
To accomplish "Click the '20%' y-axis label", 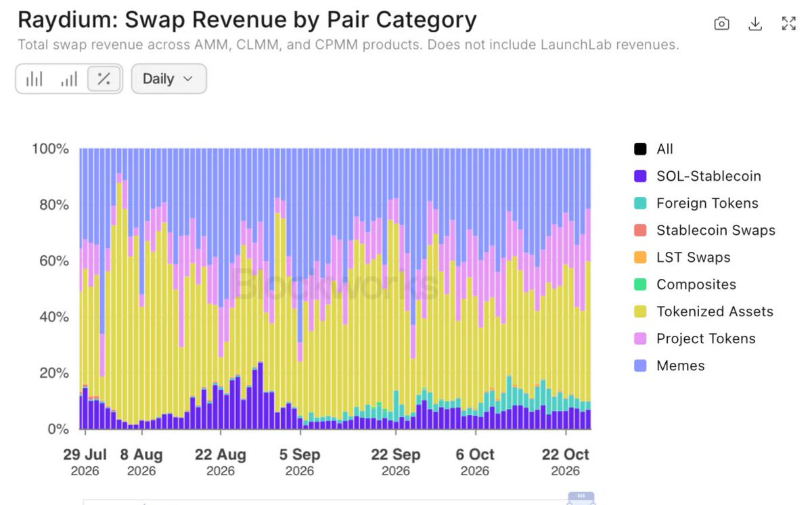I will [54, 373].
